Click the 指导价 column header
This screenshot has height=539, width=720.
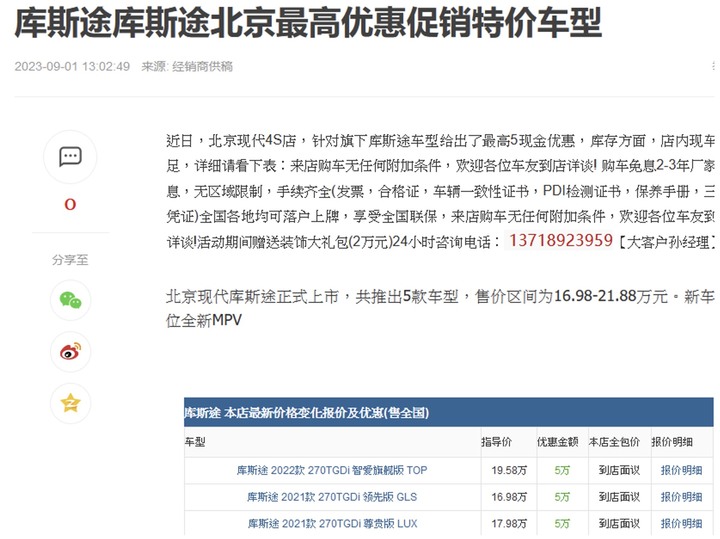point(496,442)
